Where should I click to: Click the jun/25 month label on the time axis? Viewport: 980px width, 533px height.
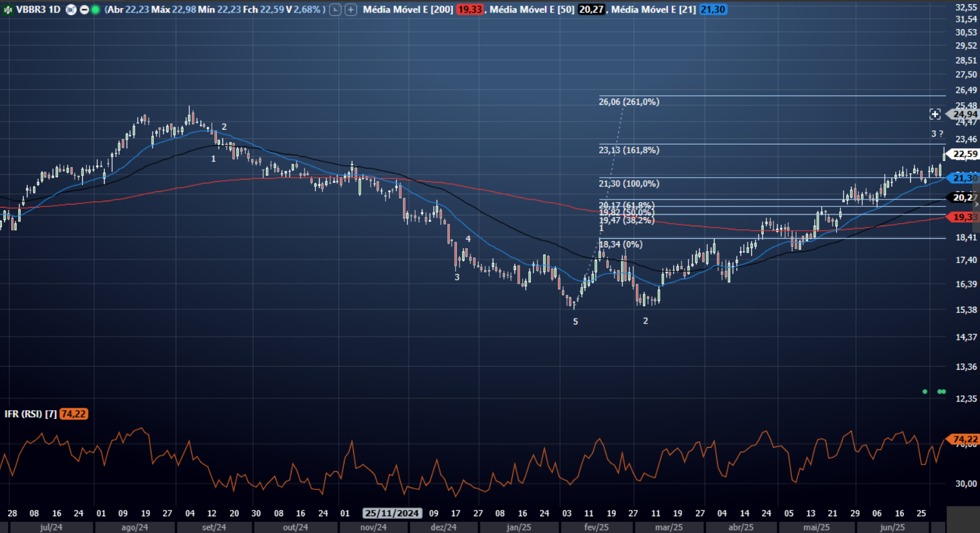[892, 527]
